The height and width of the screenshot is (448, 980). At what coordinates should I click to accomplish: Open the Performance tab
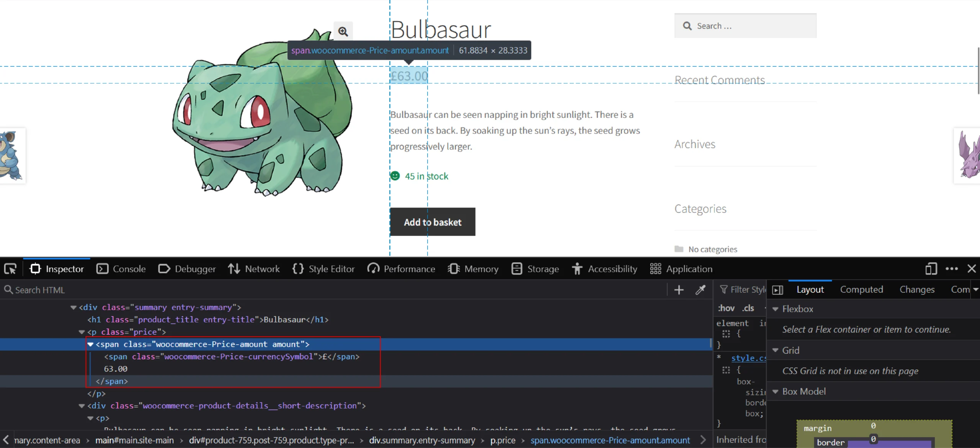click(401, 269)
